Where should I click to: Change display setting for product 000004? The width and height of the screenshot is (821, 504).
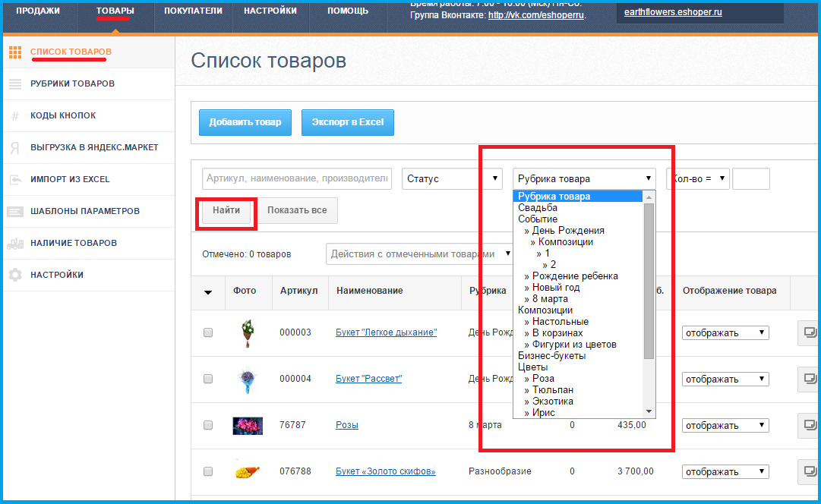coord(725,379)
